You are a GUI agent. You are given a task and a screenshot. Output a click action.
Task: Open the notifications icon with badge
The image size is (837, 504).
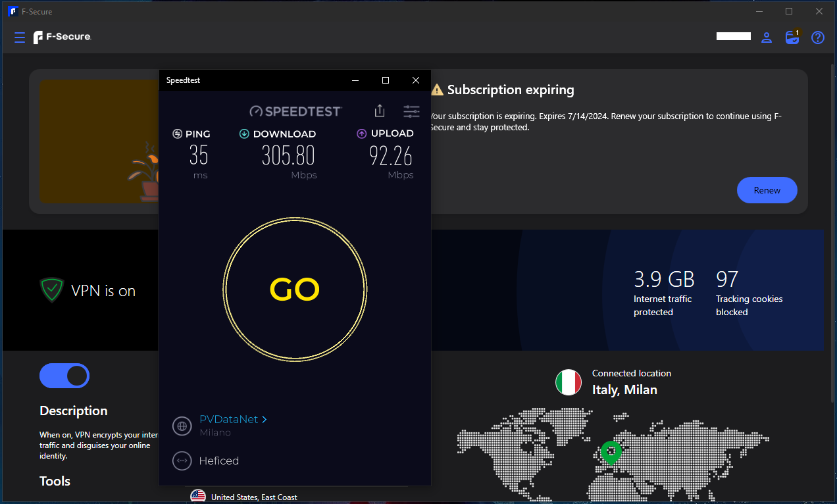point(793,37)
